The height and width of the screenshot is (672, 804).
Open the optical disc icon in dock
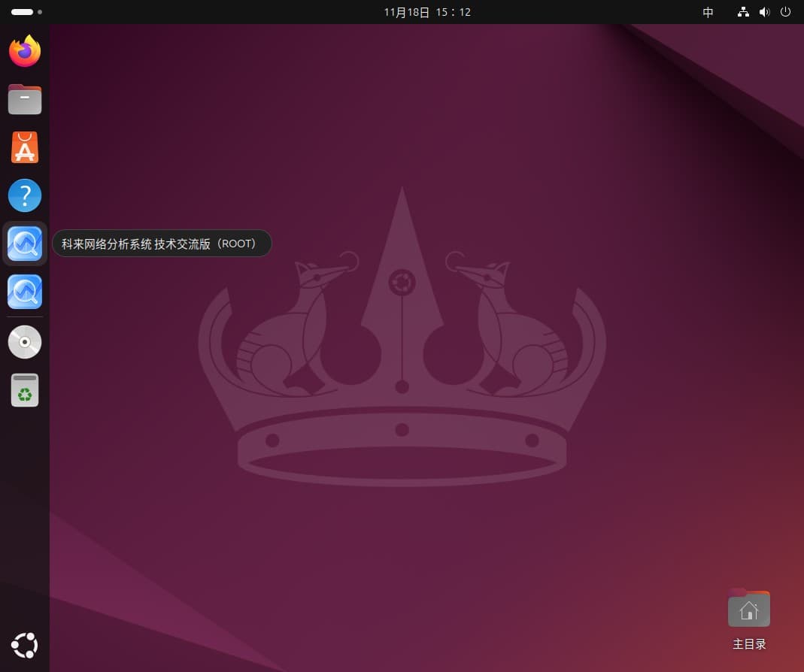tap(25, 342)
